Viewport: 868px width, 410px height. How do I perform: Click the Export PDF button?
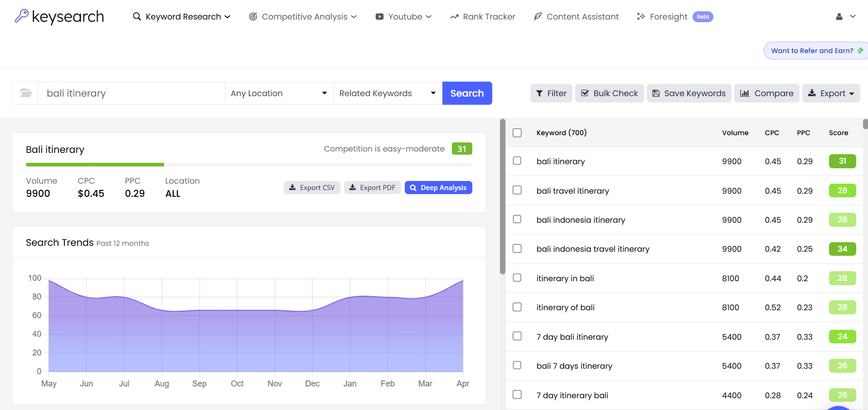click(372, 187)
